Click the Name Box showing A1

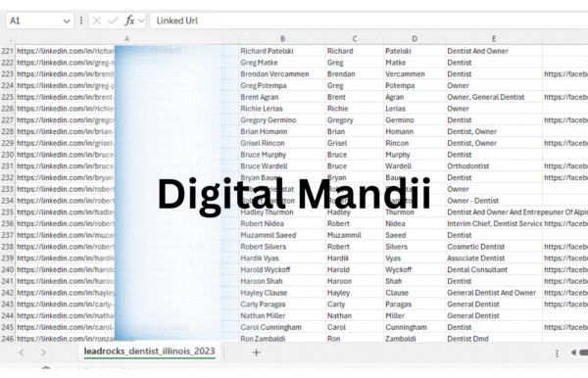[x=39, y=21]
